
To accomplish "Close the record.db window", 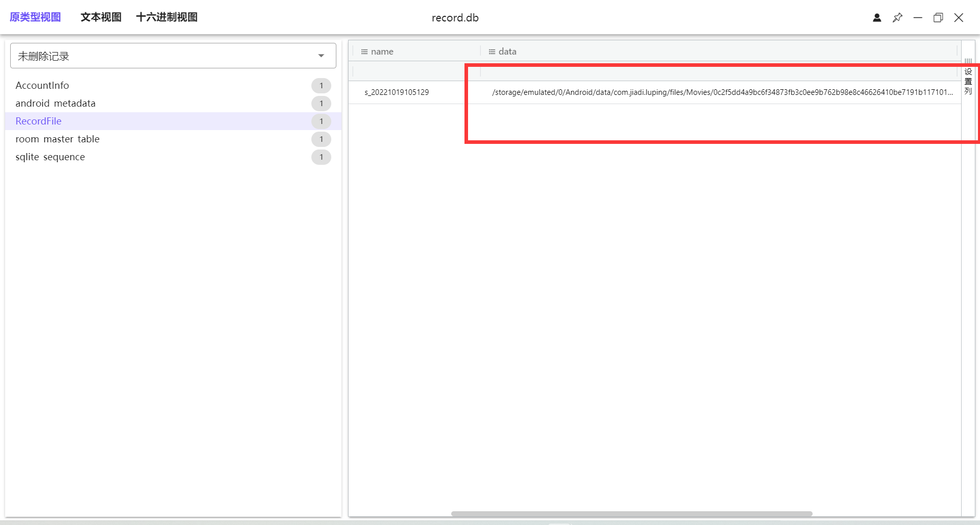I will pos(959,18).
